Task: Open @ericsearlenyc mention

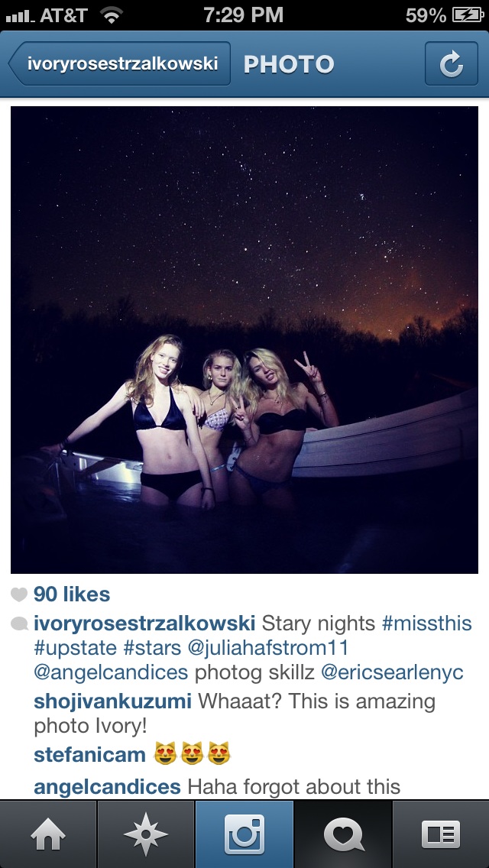Action: (x=392, y=672)
